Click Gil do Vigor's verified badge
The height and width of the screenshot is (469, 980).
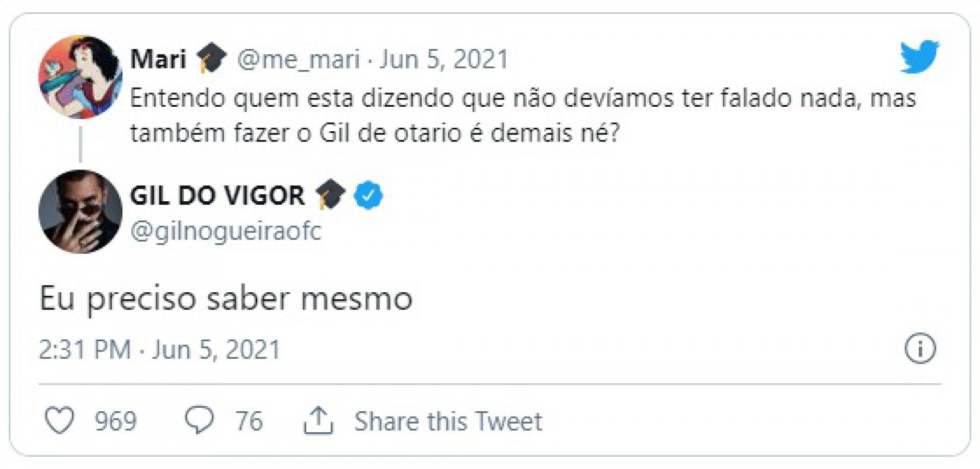[x=369, y=196]
